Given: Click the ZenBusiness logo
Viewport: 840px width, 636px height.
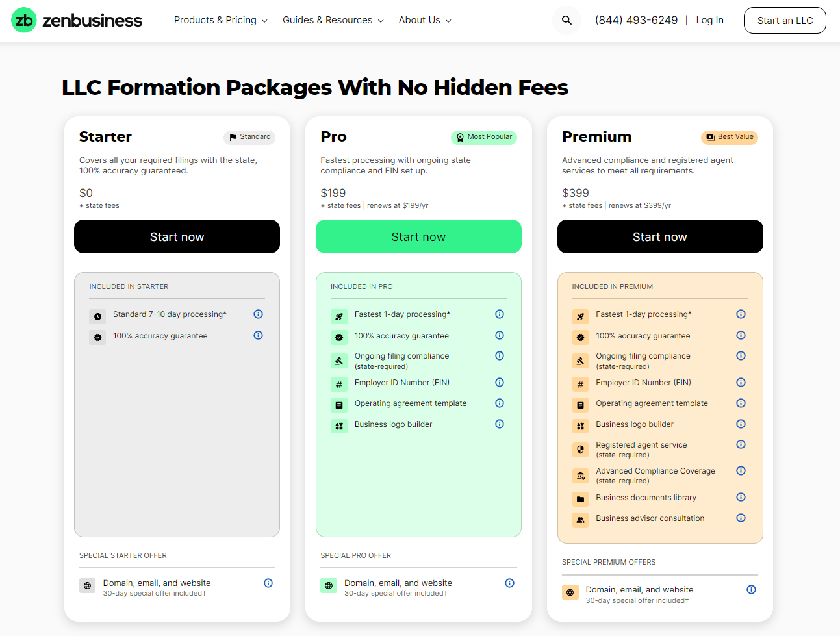Looking at the screenshot, I should coord(77,20).
